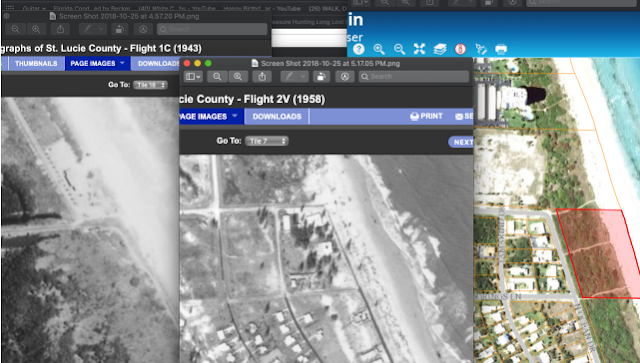
Task: Zoom the map to full extent
Action: [x=419, y=49]
